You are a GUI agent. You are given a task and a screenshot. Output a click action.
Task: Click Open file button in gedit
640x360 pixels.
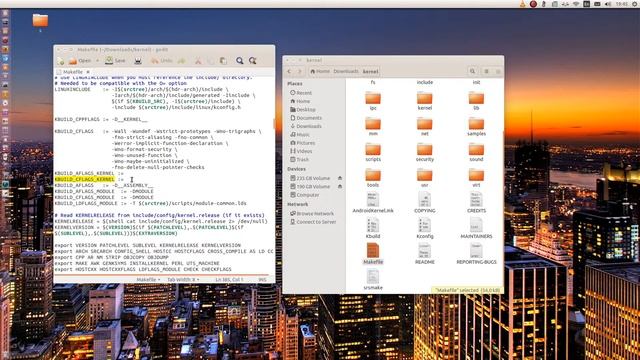80,61
